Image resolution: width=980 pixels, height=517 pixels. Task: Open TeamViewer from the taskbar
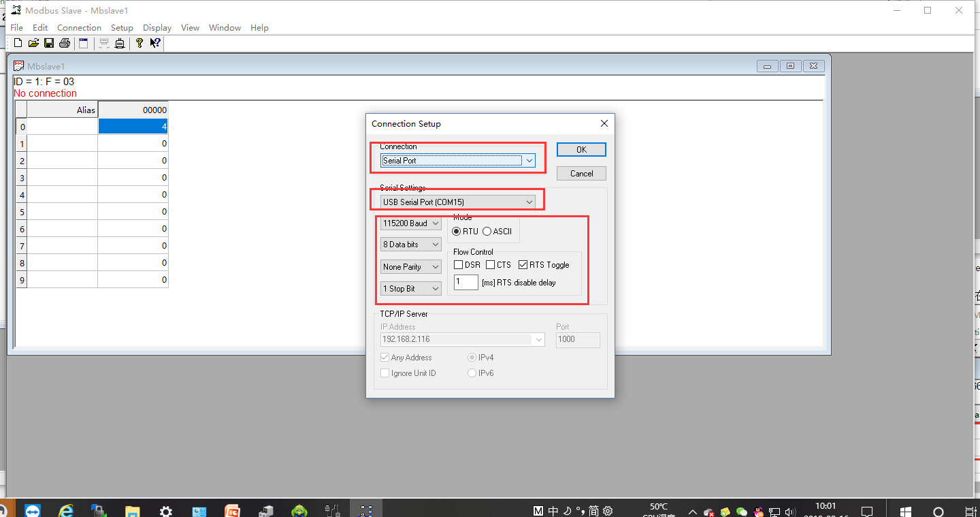[32, 511]
